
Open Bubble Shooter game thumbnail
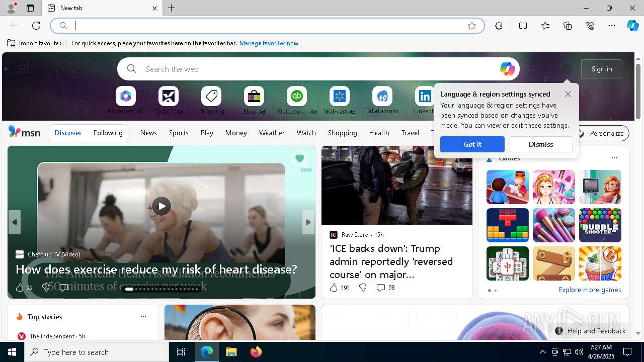click(600, 225)
